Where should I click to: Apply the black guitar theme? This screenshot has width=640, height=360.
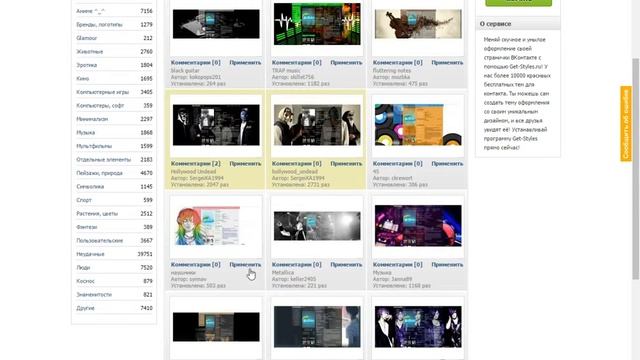click(x=245, y=62)
